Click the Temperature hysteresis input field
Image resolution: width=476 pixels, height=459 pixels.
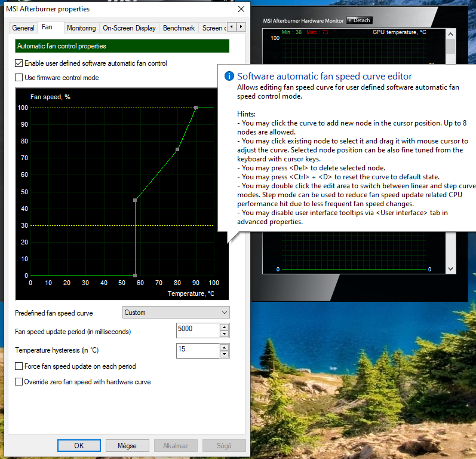tap(198, 351)
